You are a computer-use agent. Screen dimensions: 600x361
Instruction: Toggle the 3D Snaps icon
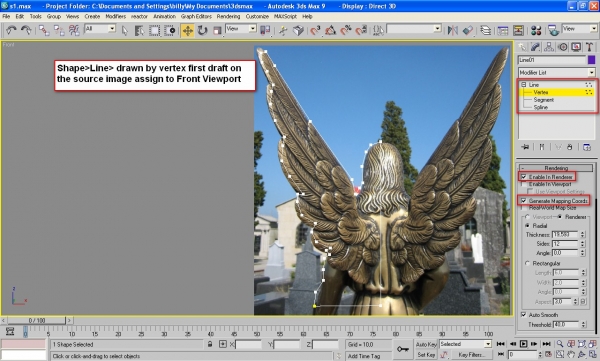tap(315, 30)
